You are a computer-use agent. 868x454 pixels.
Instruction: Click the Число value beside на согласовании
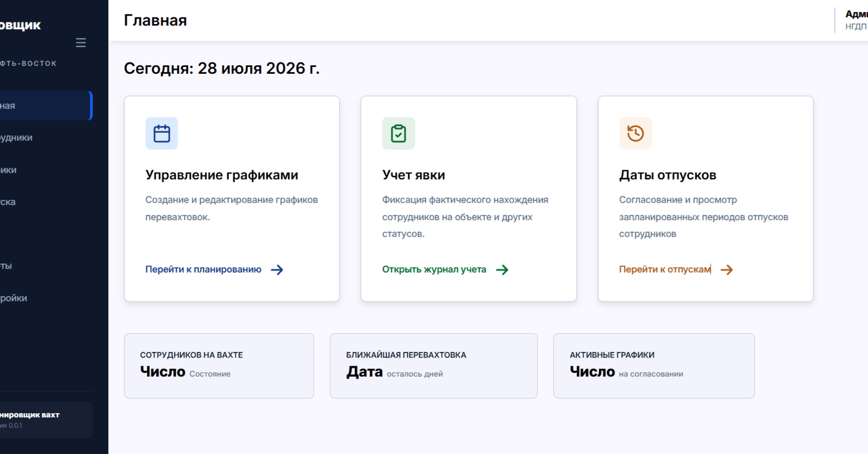(592, 372)
